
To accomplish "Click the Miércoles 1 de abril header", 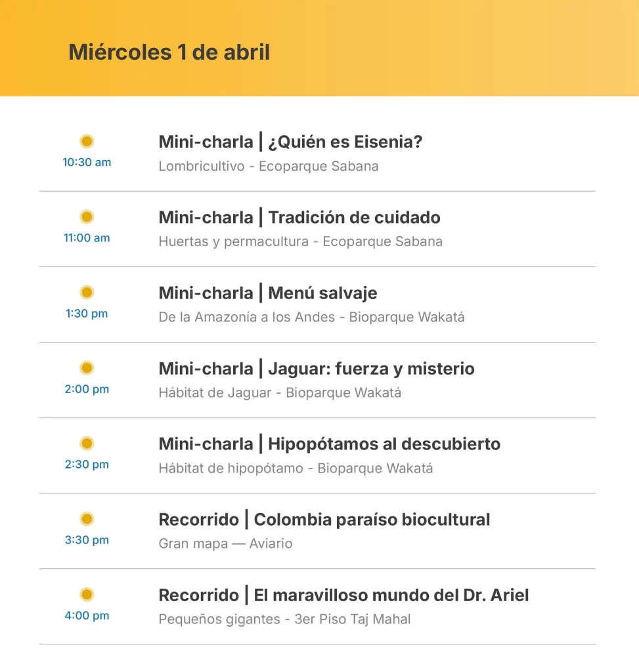I will [x=169, y=52].
